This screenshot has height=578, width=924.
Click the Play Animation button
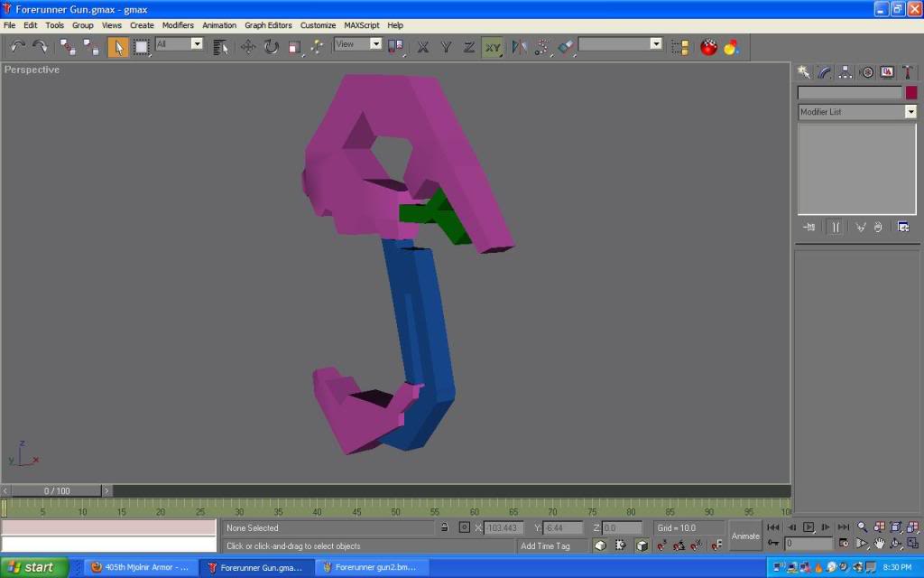coord(808,527)
